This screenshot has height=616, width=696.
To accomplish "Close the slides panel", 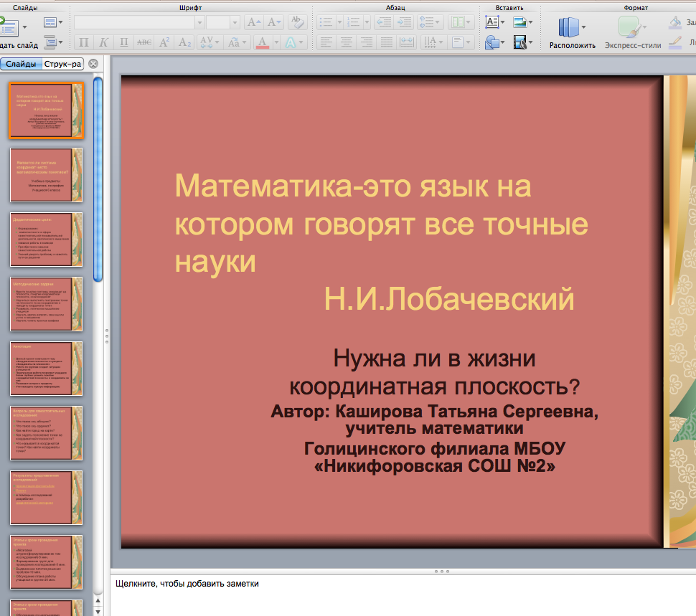I will pos(93,64).
